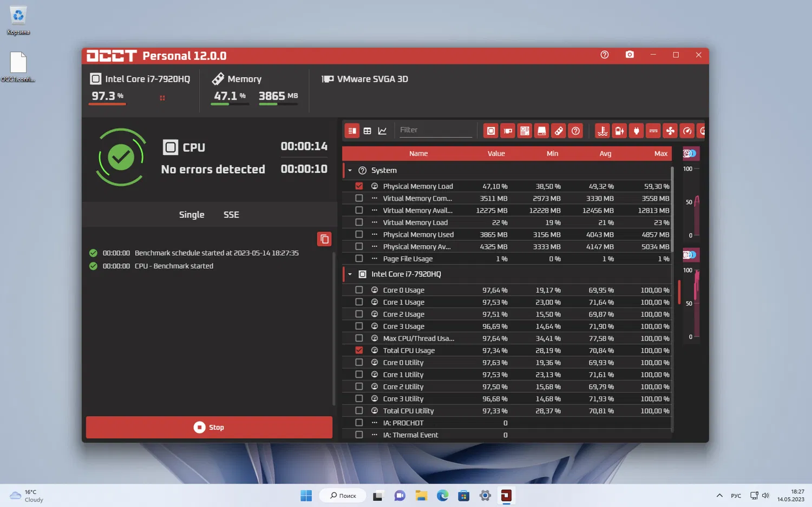
Task: Uncheck the Total CPU Usage checkbox
Action: point(359,350)
